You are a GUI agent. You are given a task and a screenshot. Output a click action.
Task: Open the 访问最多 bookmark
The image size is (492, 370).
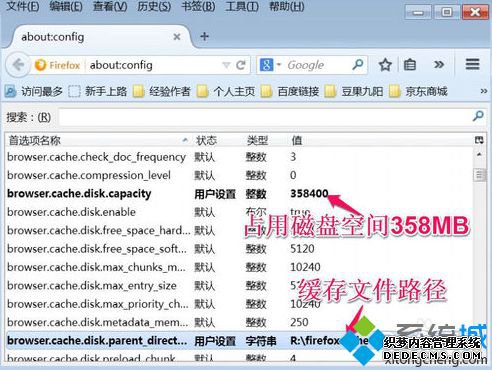tap(34, 91)
